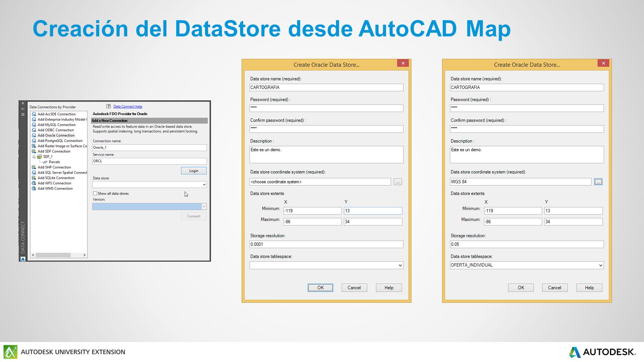Click Data store name field in middle dialog
This screenshot has height=362, width=644.
[x=327, y=87]
